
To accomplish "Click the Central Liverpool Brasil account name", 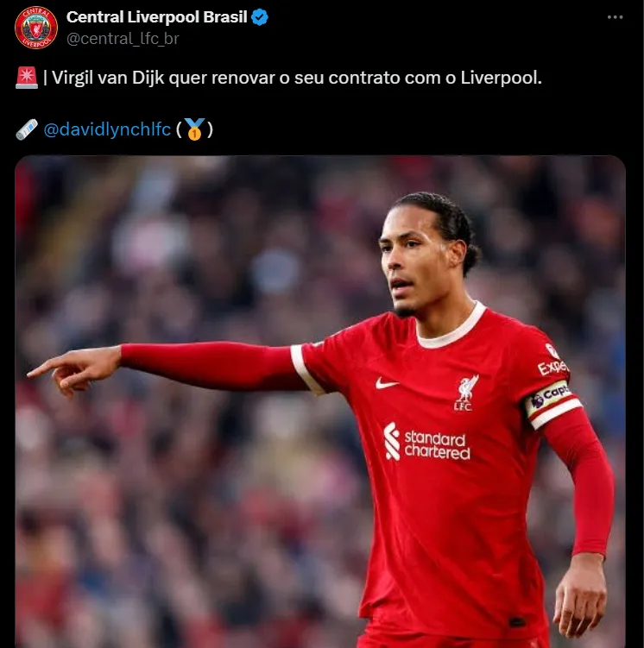I will click(x=156, y=17).
